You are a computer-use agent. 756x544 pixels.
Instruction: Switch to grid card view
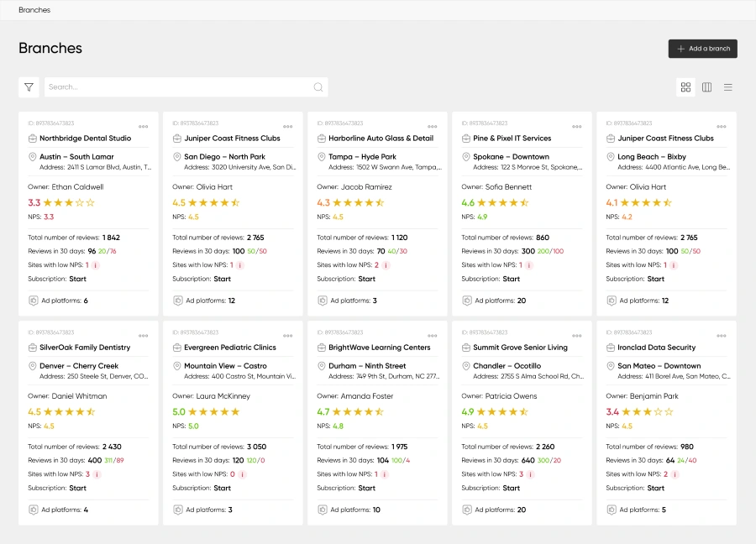point(685,87)
